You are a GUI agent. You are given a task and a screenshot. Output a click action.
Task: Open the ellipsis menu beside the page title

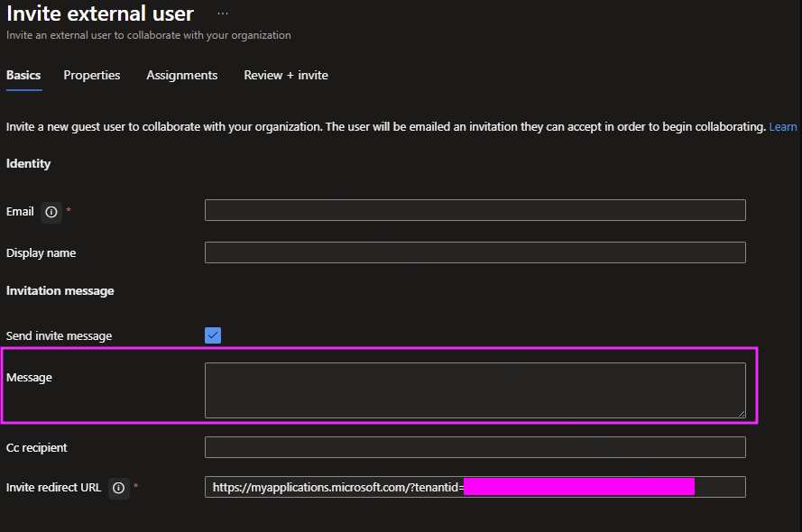(223, 14)
